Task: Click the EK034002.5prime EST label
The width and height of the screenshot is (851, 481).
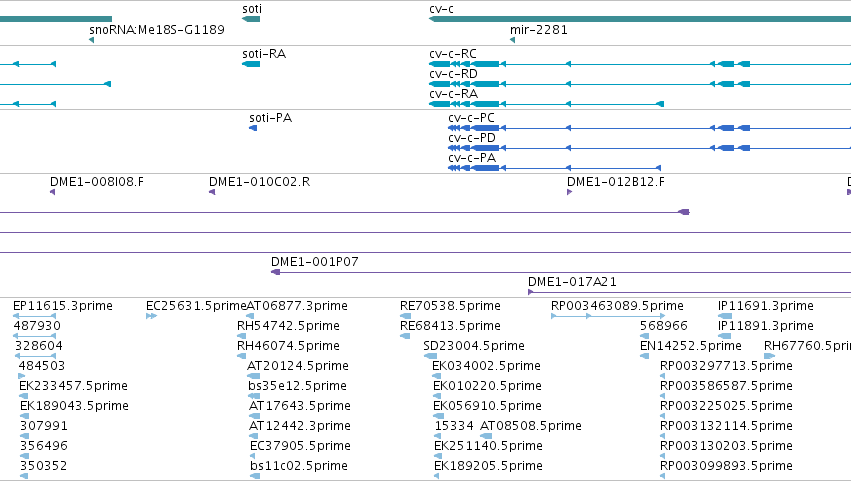Action: pyautogui.click(x=486, y=366)
